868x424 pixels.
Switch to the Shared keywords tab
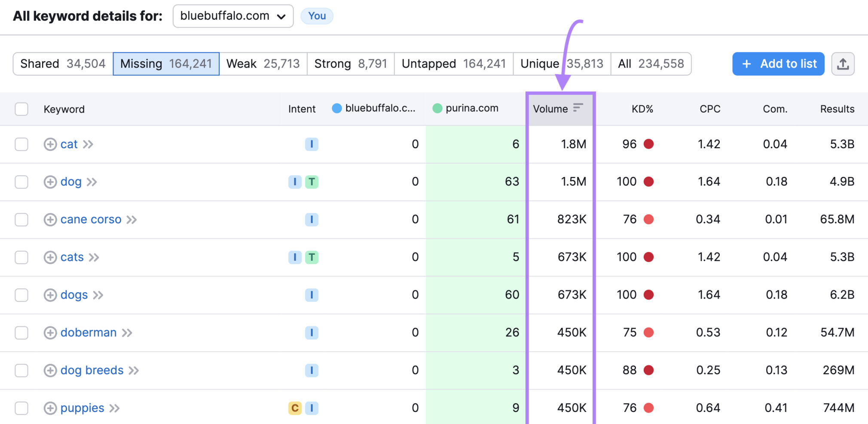pyautogui.click(x=63, y=64)
